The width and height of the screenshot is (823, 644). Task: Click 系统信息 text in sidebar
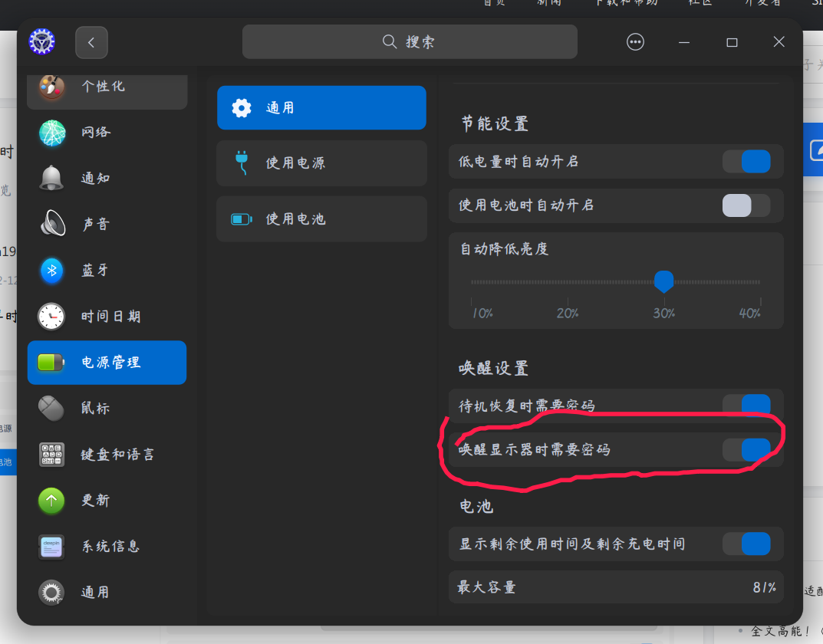pyautogui.click(x=110, y=547)
